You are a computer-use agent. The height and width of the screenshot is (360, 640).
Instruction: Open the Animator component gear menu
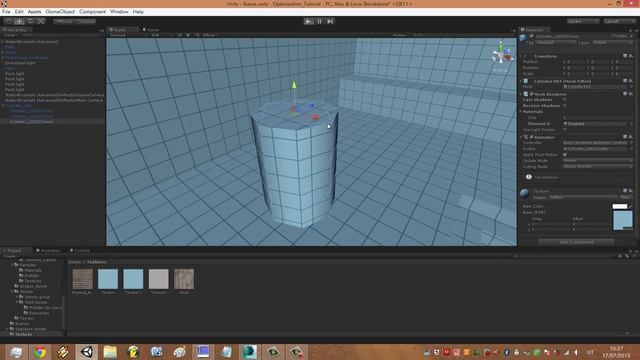pyautogui.click(x=631, y=137)
